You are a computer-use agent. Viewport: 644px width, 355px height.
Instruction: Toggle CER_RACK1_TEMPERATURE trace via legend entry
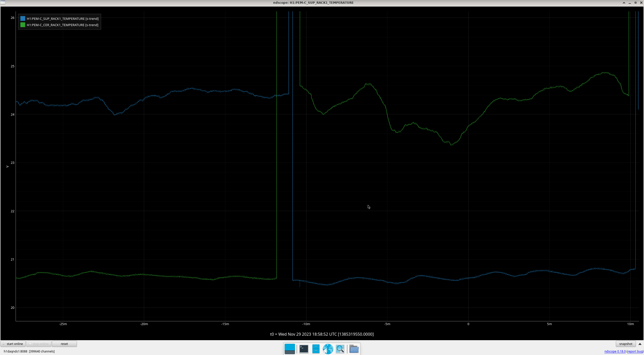click(x=62, y=25)
